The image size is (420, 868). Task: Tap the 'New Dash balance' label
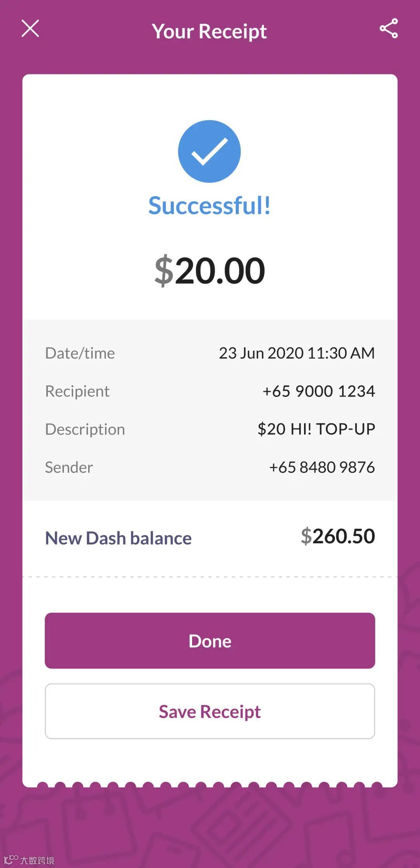coord(118,538)
